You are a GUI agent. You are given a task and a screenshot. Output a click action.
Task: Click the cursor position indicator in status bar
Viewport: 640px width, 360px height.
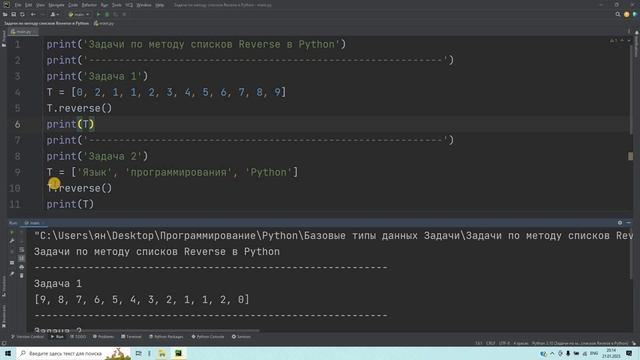click(x=479, y=343)
